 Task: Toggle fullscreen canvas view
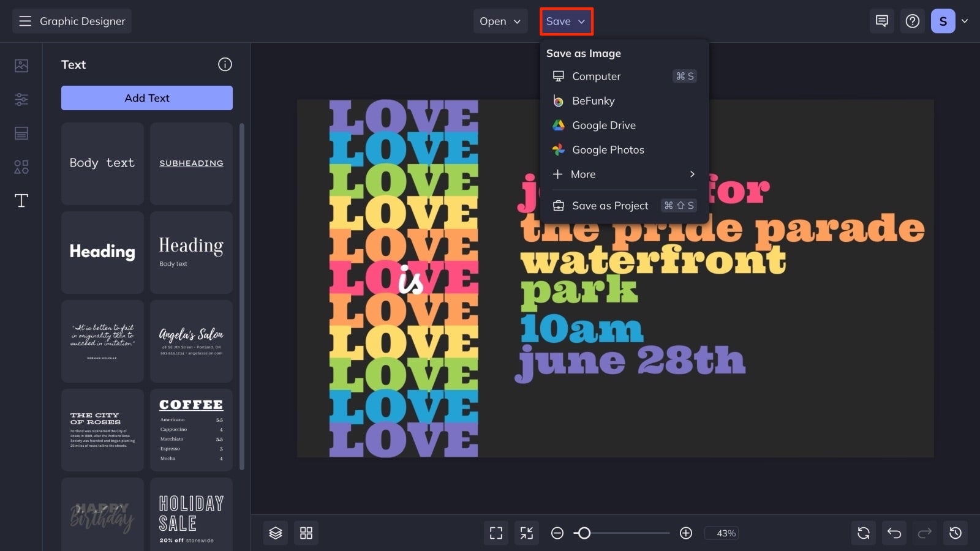click(496, 533)
